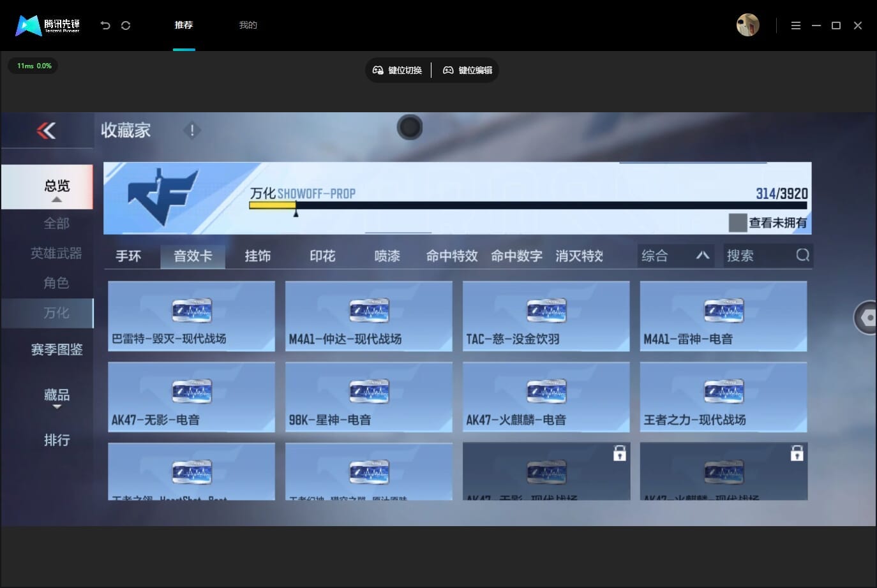
Task: Open 赛季图鉴 in the sidebar
Action: click(x=57, y=349)
